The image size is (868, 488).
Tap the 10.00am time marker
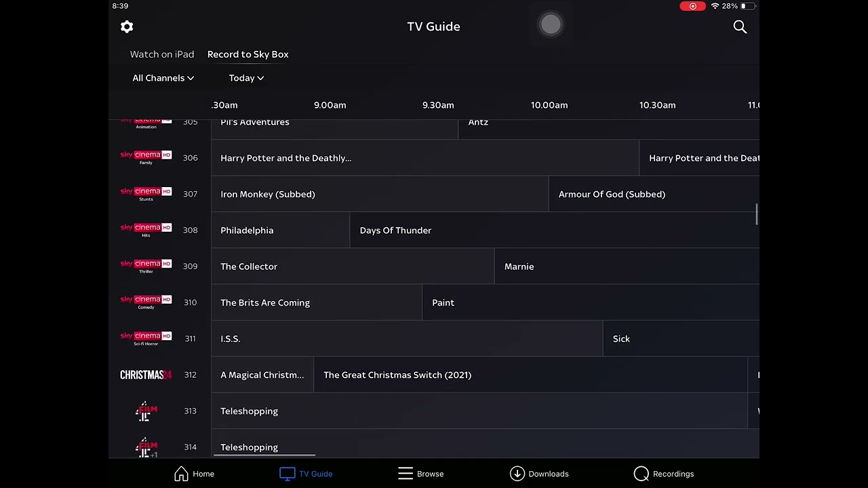coord(549,105)
